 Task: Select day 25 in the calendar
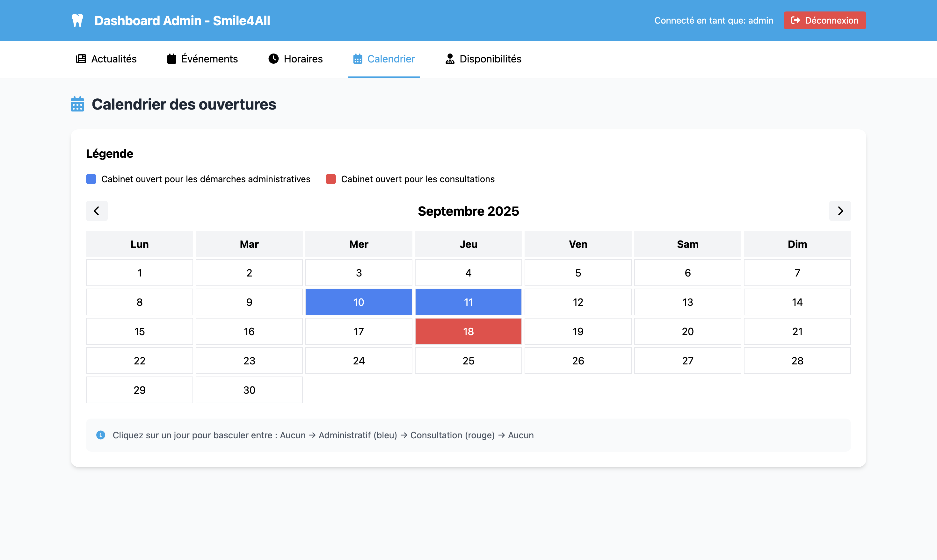point(468,361)
